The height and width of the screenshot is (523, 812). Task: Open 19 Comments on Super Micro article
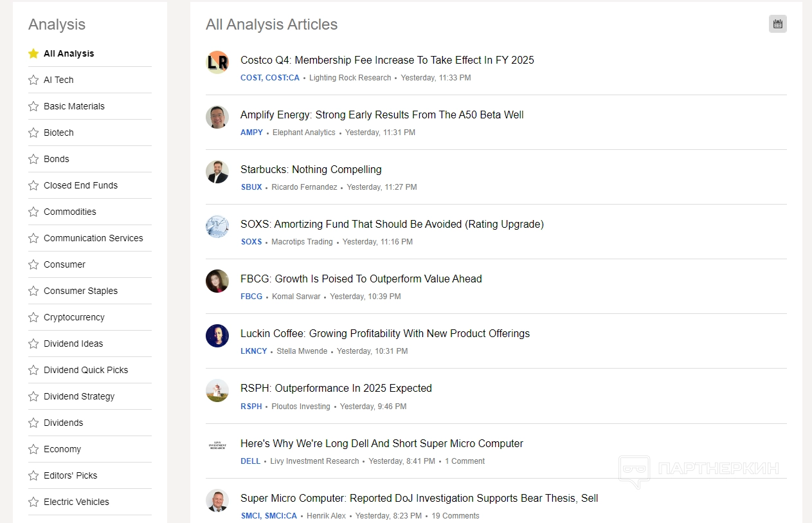[455, 516]
